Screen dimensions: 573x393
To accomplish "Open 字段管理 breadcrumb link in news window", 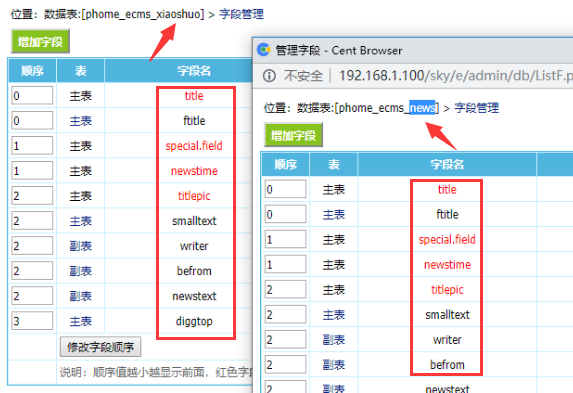I will pos(476,108).
